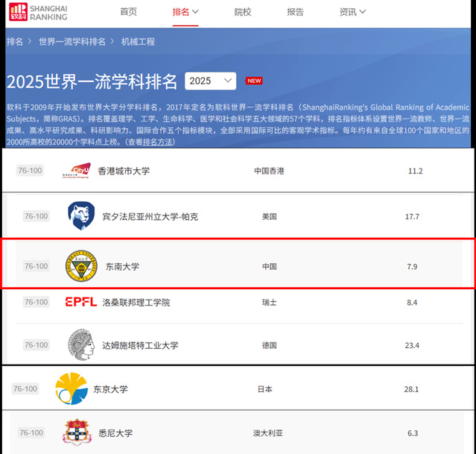Click the University of Tokyo ginkgo logo
The image size is (476, 454).
point(72,388)
